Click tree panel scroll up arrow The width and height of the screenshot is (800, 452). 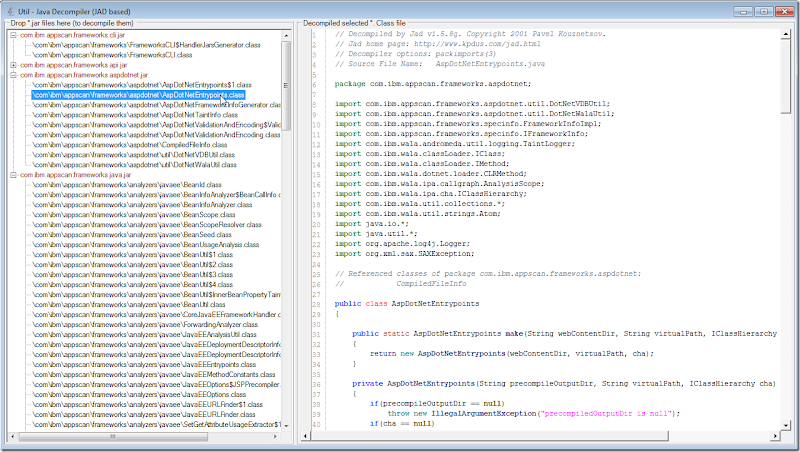(286, 35)
